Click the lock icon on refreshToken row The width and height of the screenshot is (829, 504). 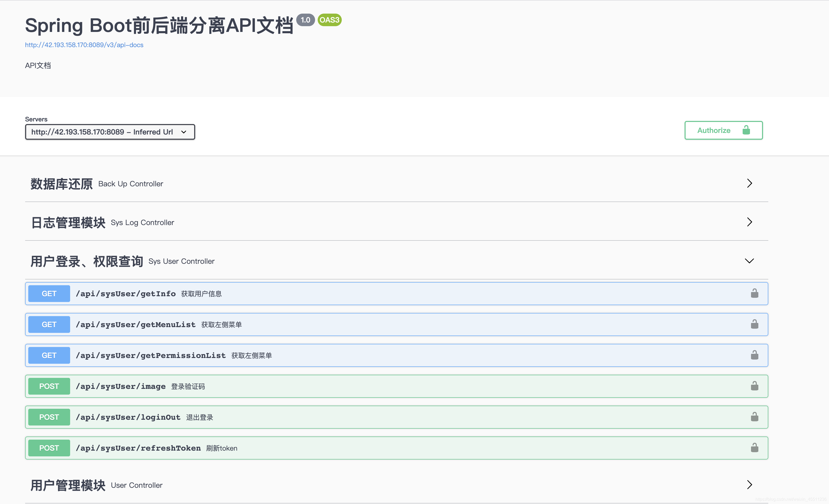754,448
